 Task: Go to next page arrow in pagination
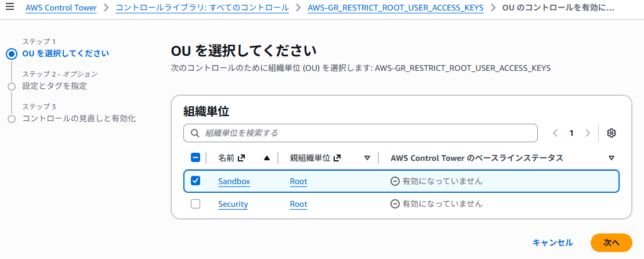tap(588, 133)
